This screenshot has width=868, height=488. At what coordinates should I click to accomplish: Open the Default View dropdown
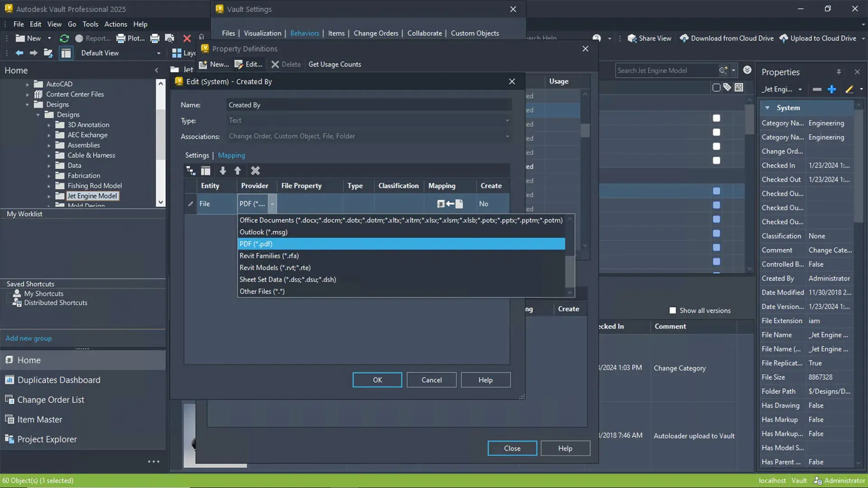158,53
